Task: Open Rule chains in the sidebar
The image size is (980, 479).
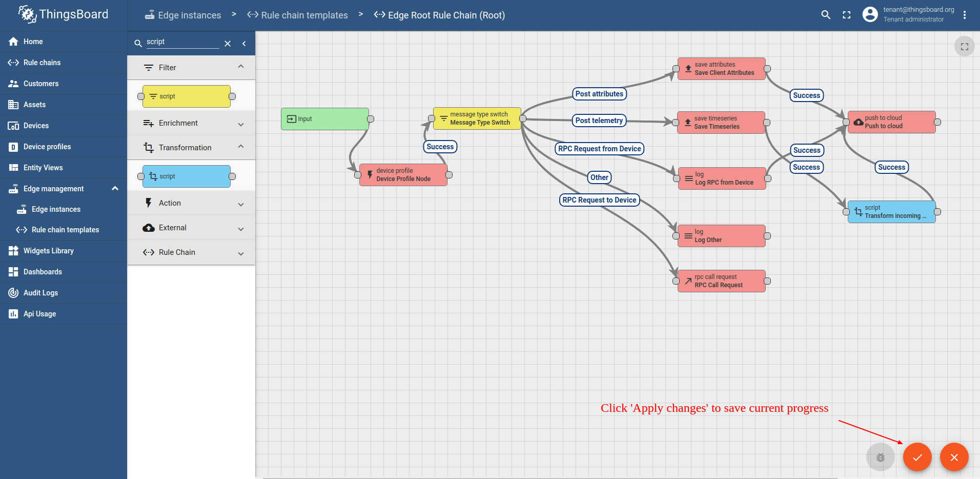Action: pyautogui.click(x=64, y=63)
